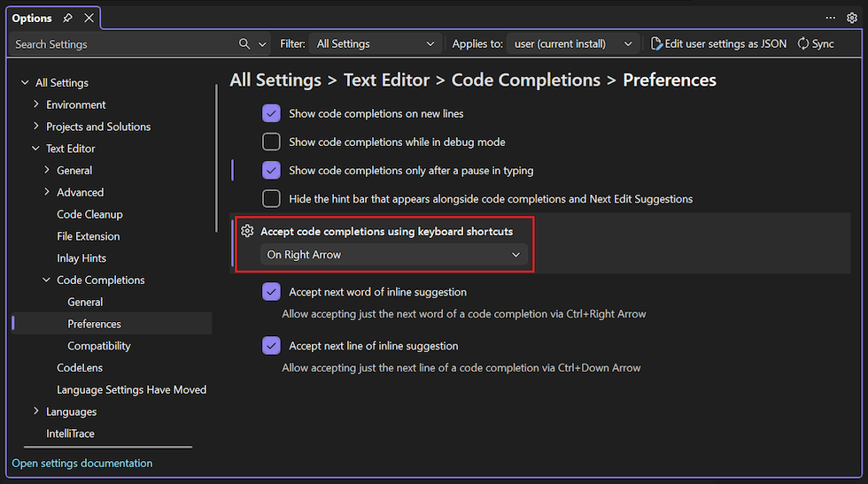Select IntelliTrace in the tree
This screenshot has width=868, height=484.
70,434
